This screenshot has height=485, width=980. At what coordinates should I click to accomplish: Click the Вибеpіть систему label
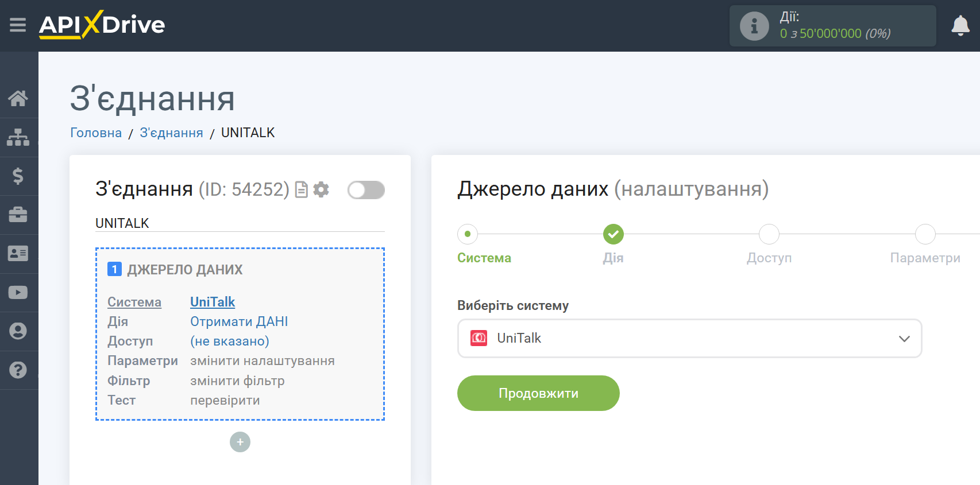point(513,305)
